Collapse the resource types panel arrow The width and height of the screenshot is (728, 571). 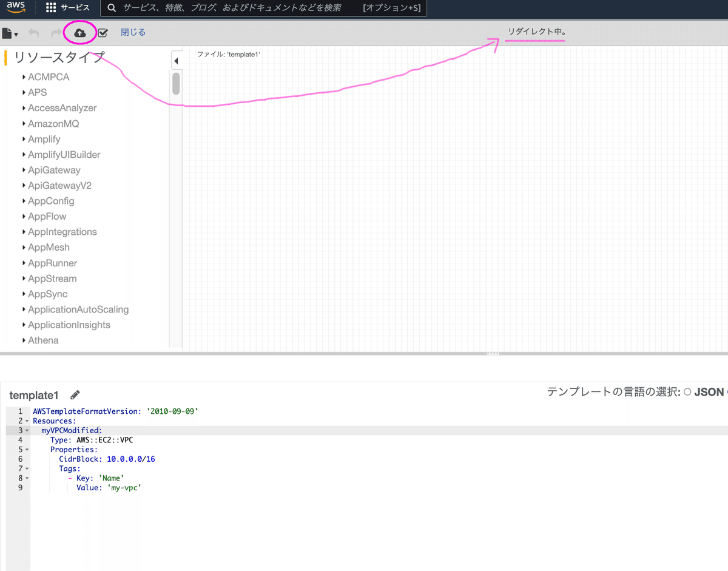176,61
